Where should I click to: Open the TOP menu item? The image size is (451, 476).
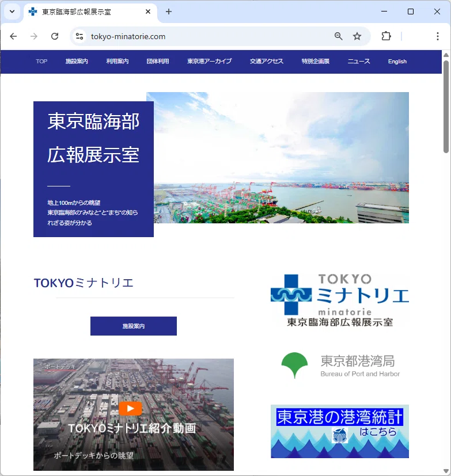click(41, 62)
